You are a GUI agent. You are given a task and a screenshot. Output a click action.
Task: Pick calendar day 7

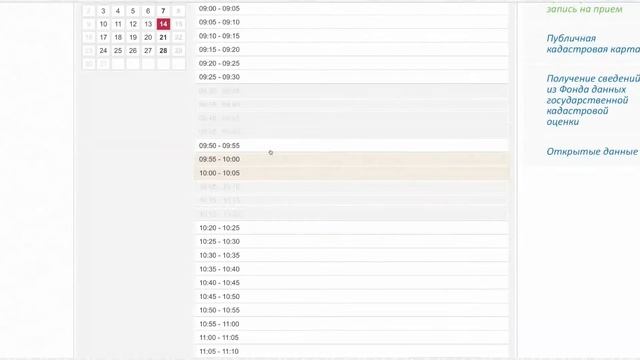point(163,11)
